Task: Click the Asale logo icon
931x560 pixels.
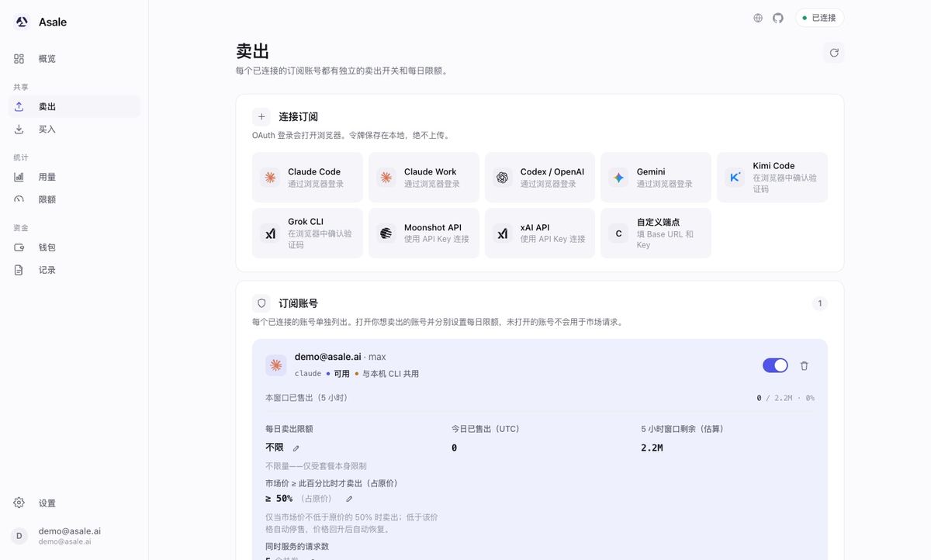Action: pyautogui.click(x=22, y=22)
